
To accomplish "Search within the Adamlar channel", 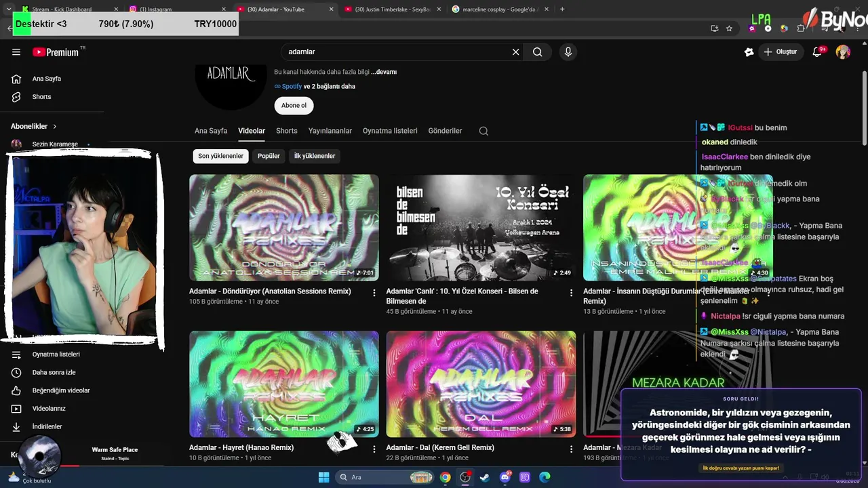I will click(484, 131).
